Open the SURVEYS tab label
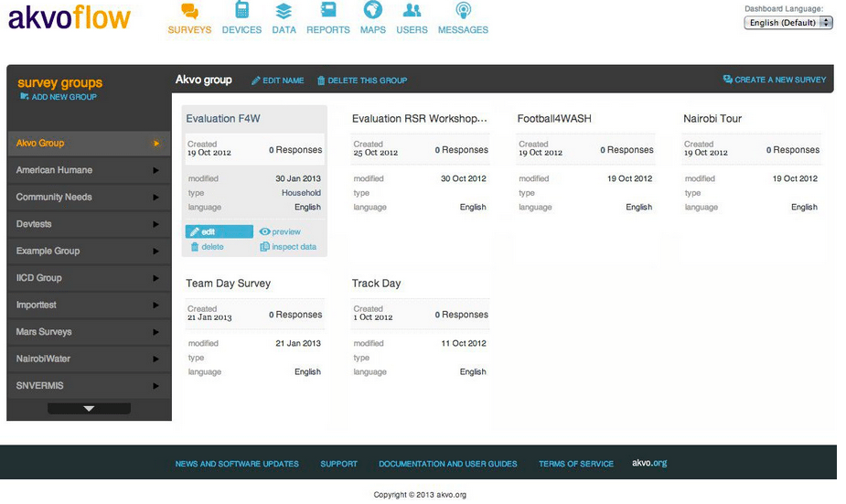846x504 pixels. 189,29
